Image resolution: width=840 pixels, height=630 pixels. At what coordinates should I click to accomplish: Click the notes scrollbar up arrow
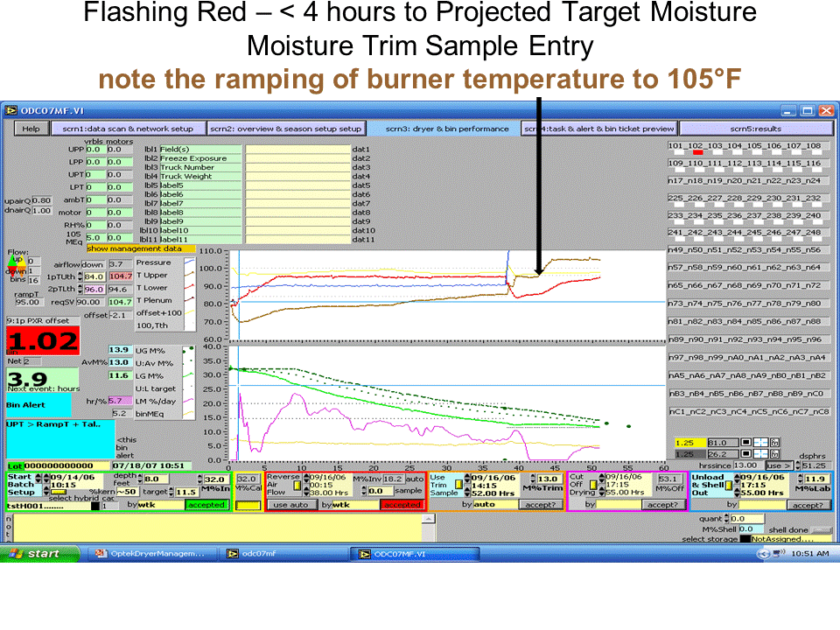[x=428, y=519]
